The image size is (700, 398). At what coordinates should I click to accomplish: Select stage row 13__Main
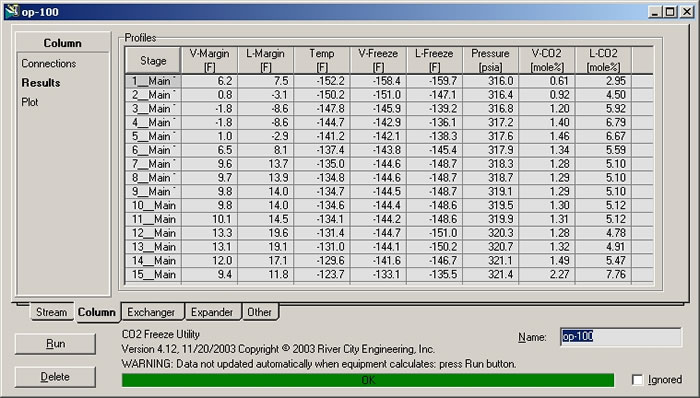(153, 247)
